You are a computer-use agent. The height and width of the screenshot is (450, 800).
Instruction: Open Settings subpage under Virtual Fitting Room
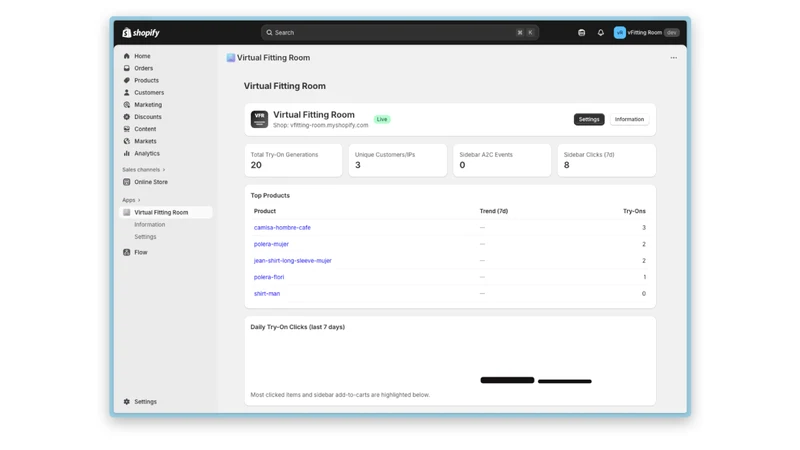(145, 237)
